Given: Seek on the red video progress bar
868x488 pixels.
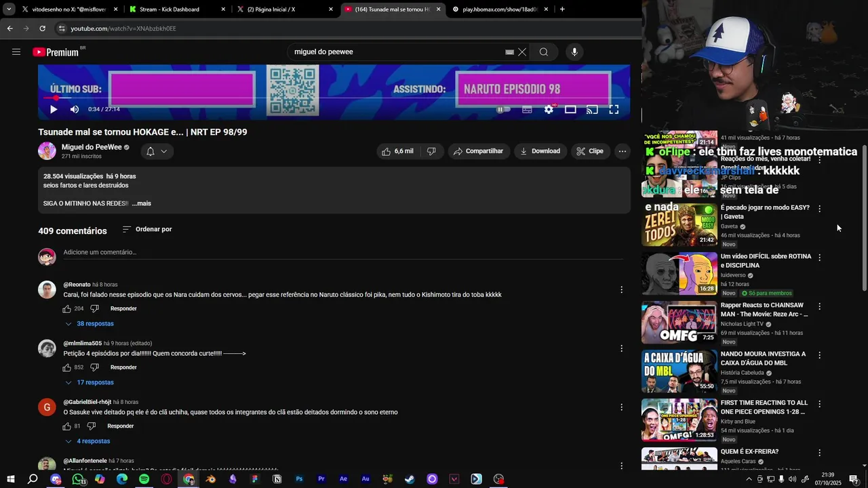Looking at the screenshot, I should coord(334,98).
